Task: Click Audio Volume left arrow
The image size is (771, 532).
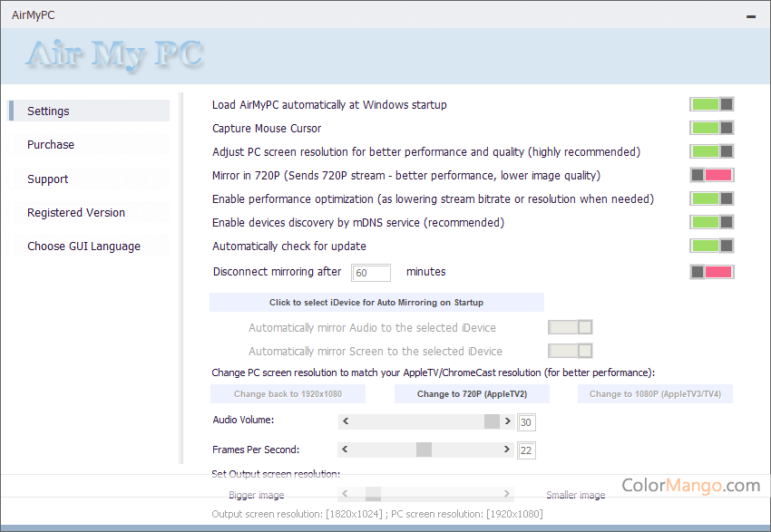Action: click(346, 421)
